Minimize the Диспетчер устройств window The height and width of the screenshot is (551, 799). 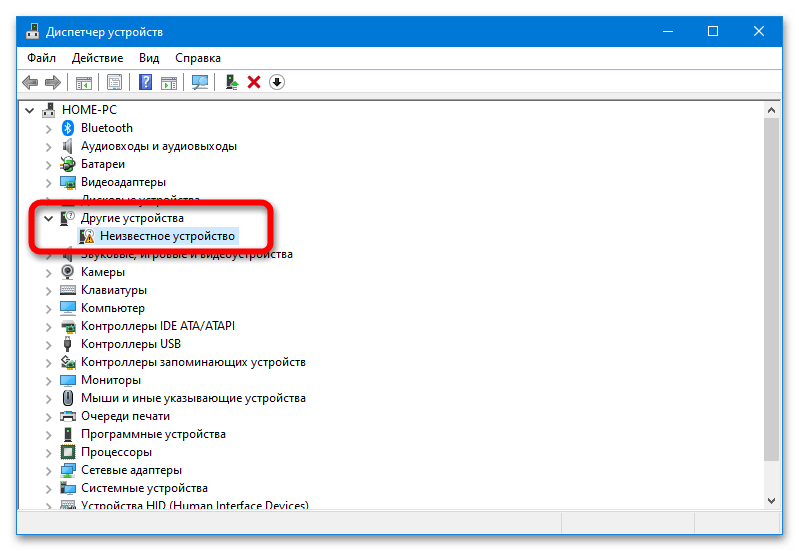[668, 32]
